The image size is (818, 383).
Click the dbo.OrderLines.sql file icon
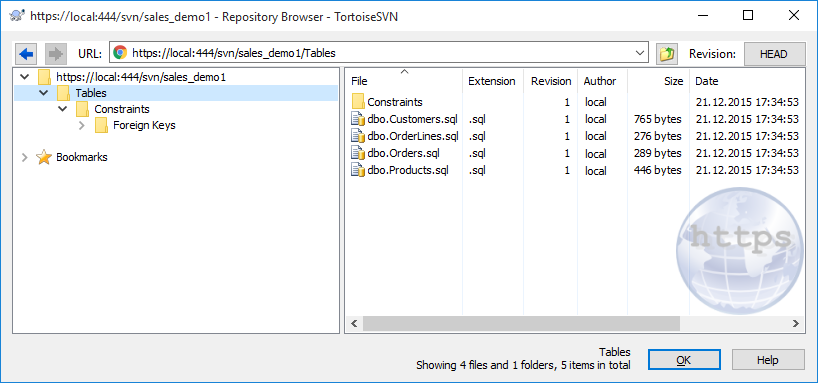pyautogui.click(x=358, y=136)
